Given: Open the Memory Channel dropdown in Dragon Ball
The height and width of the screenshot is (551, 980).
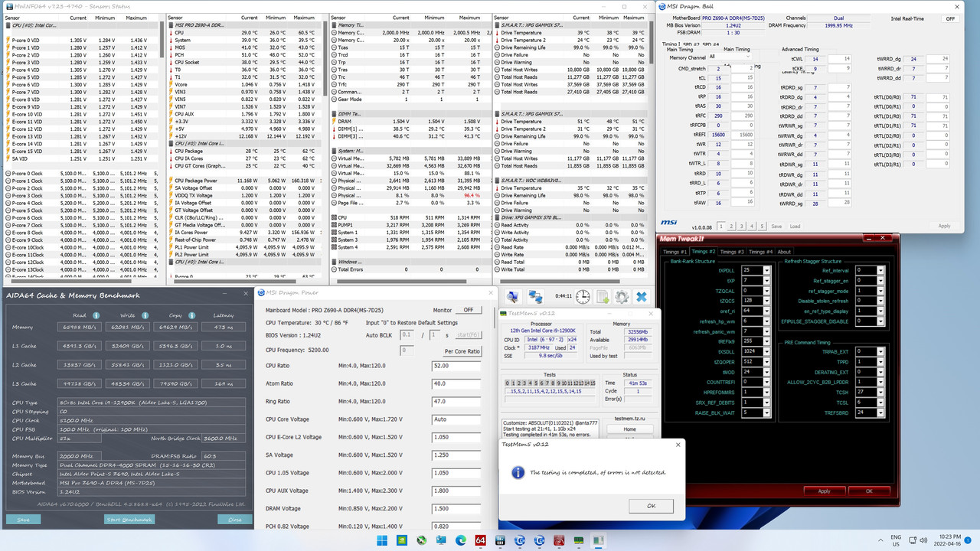Looking at the screenshot, I should (x=748, y=56).
